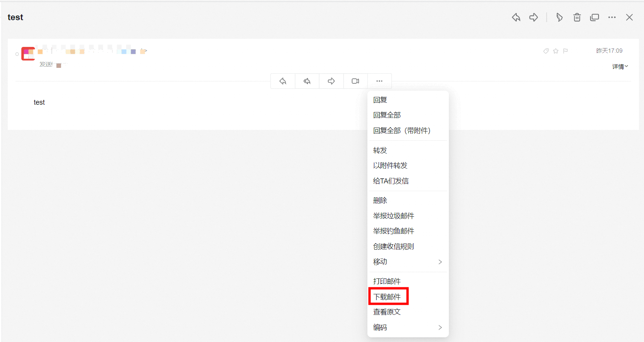Image resolution: width=644 pixels, height=342 pixels.
Task: Click reply-all in the mail toolbar
Action: 307,81
